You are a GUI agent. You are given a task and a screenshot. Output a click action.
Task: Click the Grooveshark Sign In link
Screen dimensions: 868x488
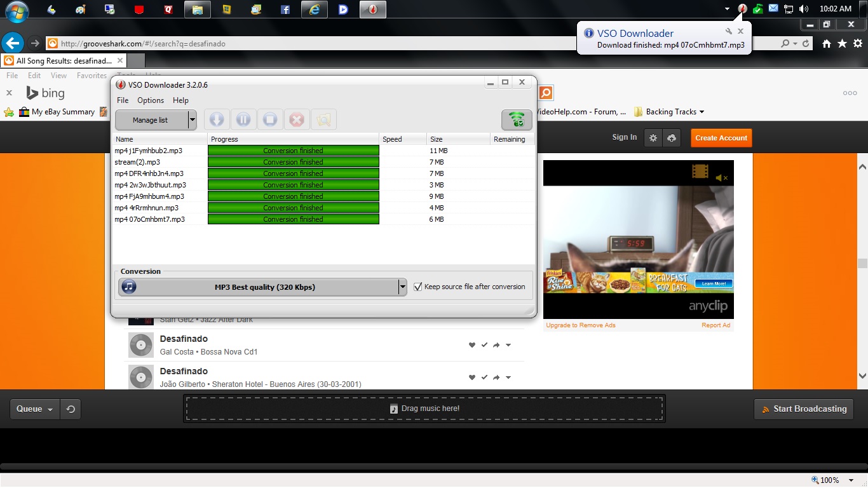(625, 137)
